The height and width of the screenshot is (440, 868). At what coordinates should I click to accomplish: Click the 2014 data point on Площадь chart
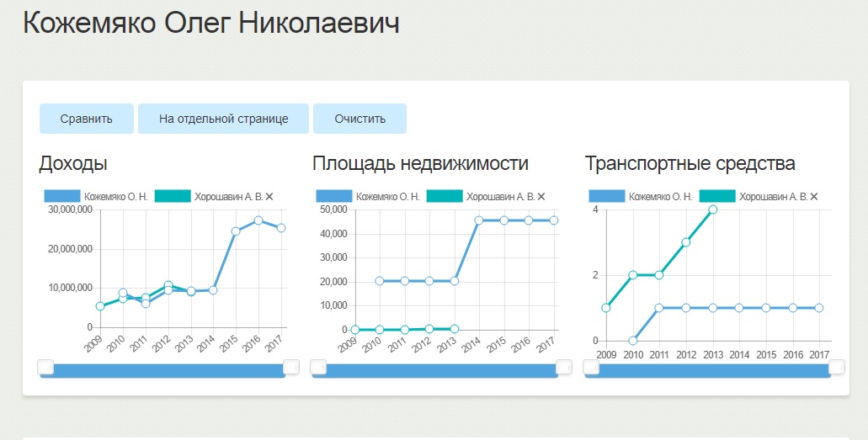(x=478, y=220)
